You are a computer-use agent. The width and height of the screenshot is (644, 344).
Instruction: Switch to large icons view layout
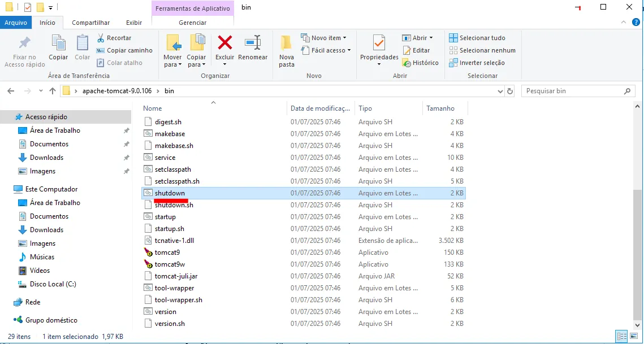coord(633,336)
